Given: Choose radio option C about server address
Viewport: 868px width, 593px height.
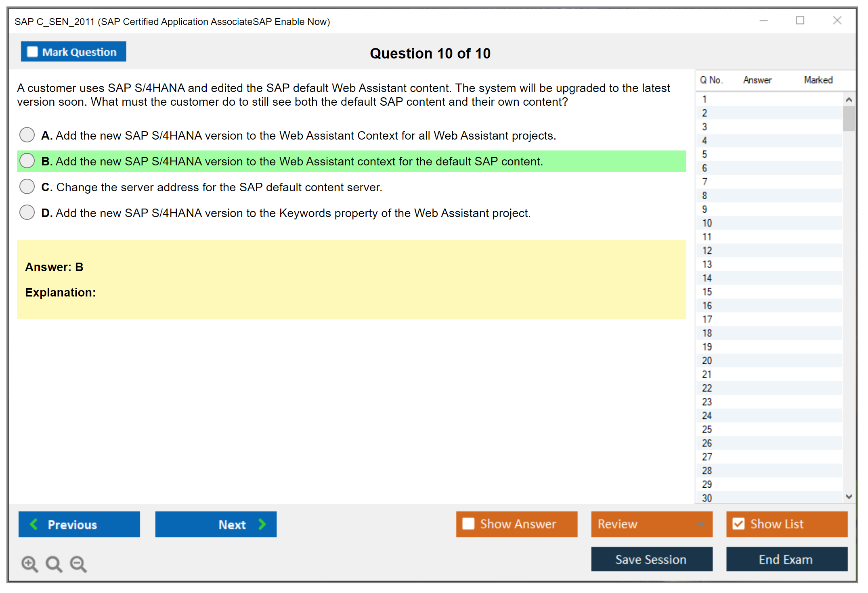Looking at the screenshot, I should click(x=27, y=186).
